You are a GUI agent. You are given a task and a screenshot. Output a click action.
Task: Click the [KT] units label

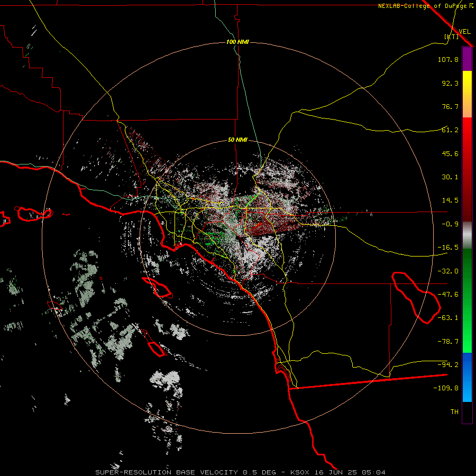coord(452,36)
